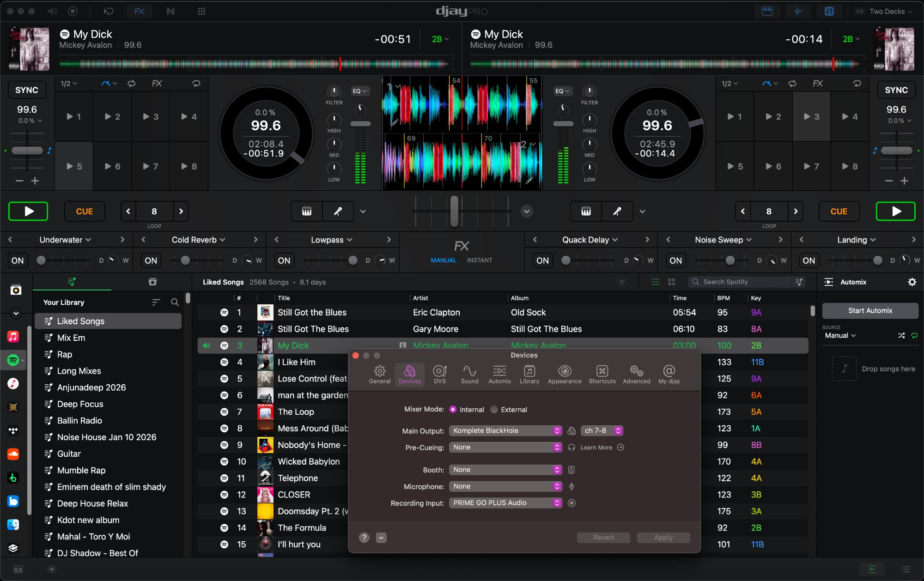Toggle Automix shuffle icon

click(x=901, y=336)
